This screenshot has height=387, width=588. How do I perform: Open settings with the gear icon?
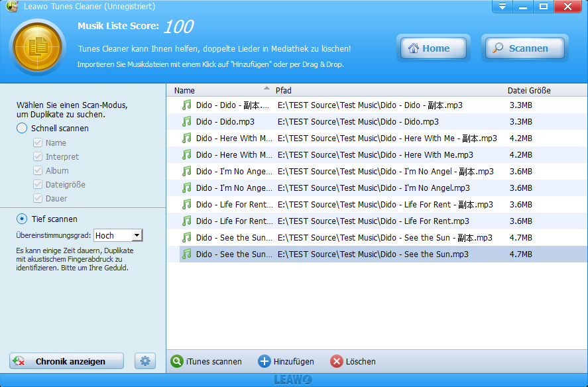coord(145,361)
